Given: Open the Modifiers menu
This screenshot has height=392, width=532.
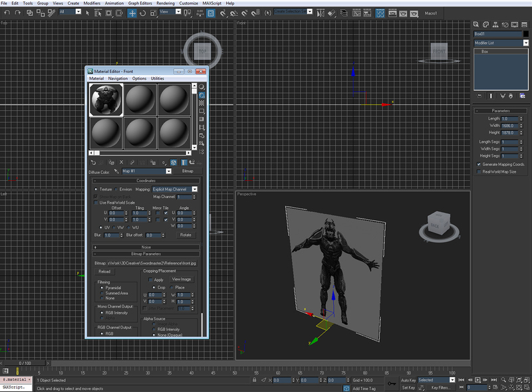Looking at the screenshot, I should pyautogui.click(x=92, y=3).
